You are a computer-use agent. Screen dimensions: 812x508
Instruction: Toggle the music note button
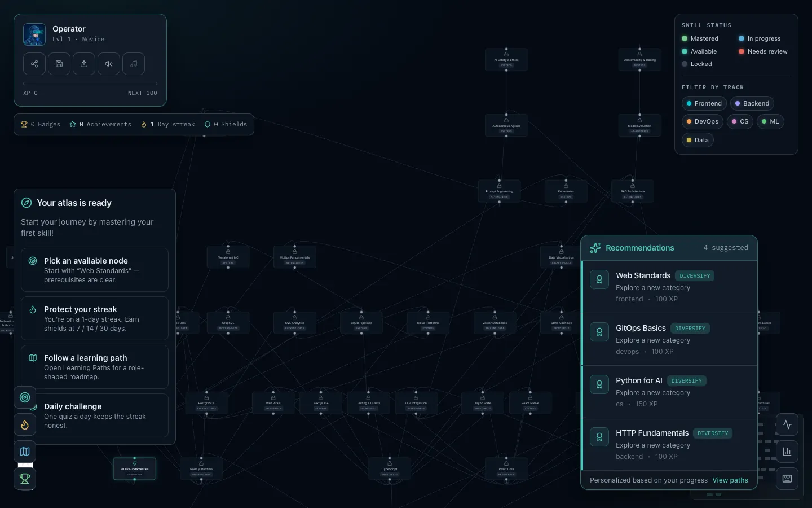pyautogui.click(x=134, y=64)
